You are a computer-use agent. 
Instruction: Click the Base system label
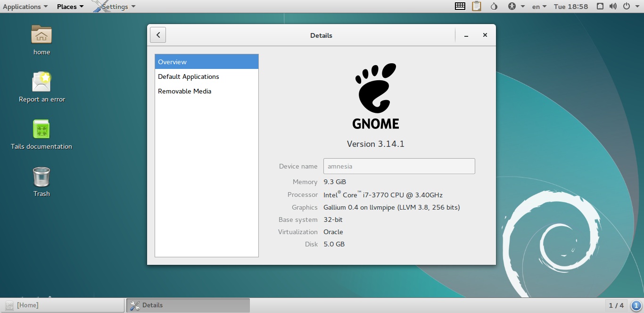(x=298, y=220)
